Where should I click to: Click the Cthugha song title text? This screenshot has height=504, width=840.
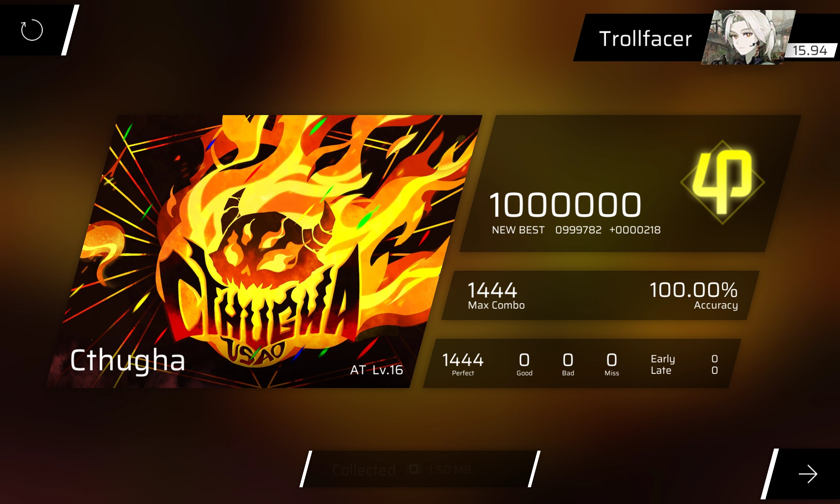(x=127, y=361)
